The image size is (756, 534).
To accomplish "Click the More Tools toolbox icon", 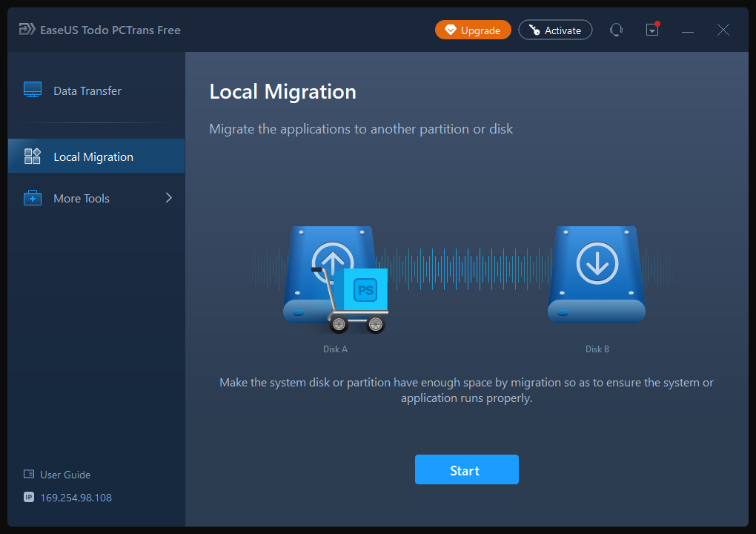I will (x=33, y=198).
